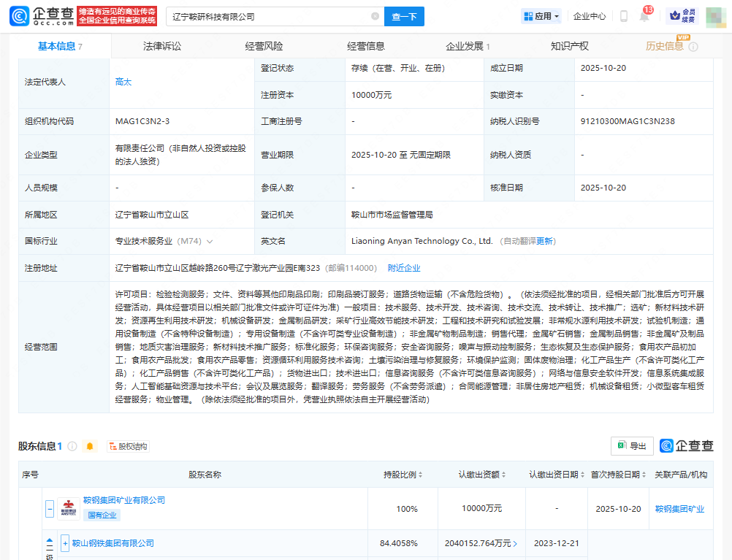The image size is (732, 560).
Task: Click info icon next to 股东信息
Action: 72,446
